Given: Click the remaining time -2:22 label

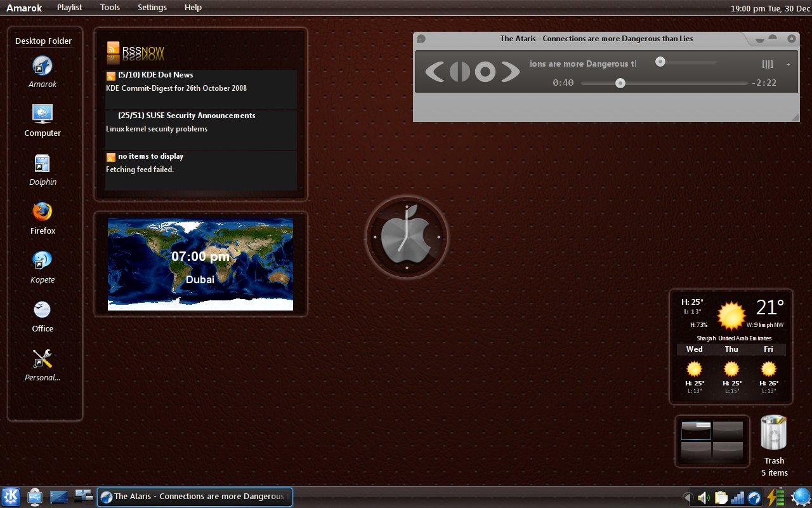Looking at the screenshot, I should [764, 83].
